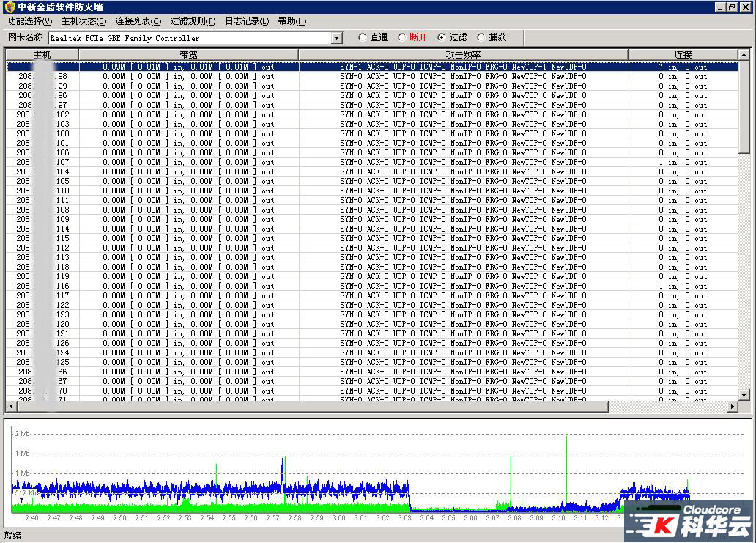The height and width of the screenshot is (543, 756).
Task: Select the host row ending in 124
Action: [x=372, y=353]
